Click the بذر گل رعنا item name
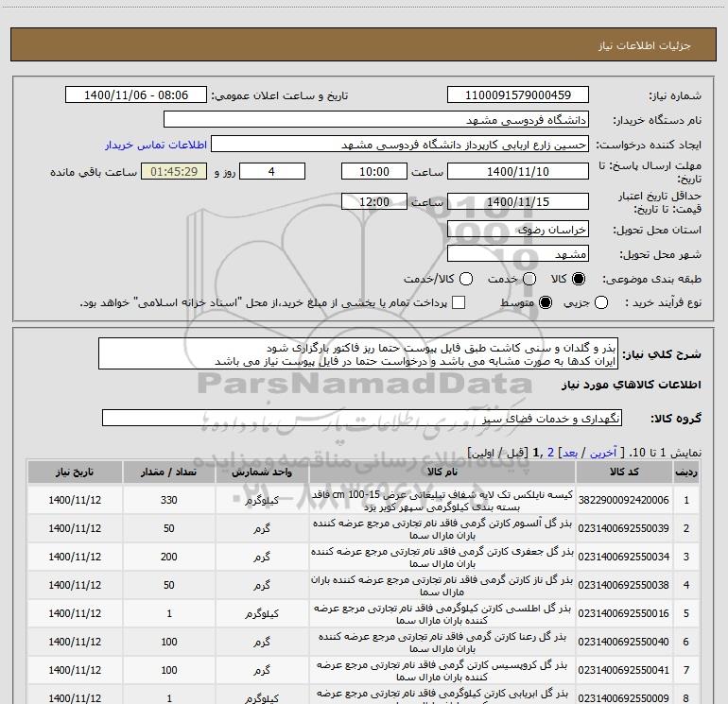The image size is (728, 704). (x=442, y=643)
